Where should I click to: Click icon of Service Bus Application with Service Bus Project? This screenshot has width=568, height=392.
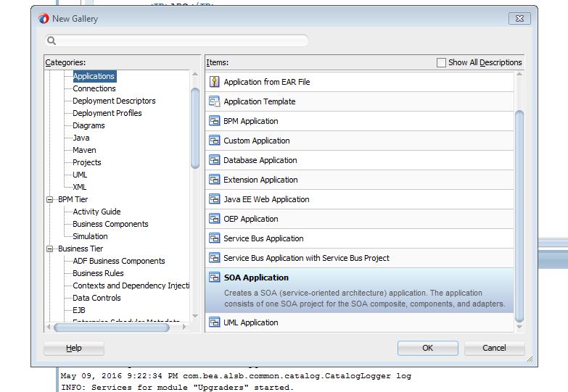215,258
